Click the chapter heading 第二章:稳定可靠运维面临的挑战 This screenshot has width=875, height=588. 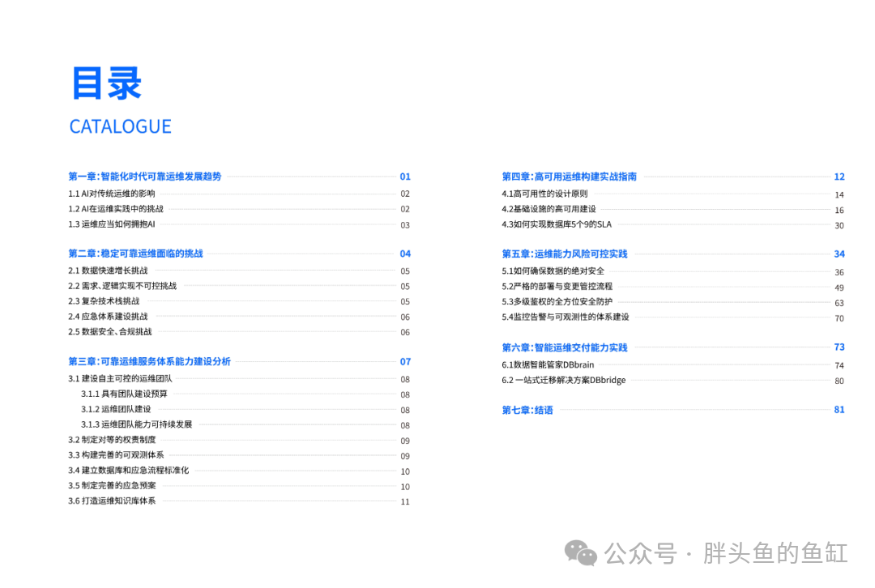tap(135, 254)
